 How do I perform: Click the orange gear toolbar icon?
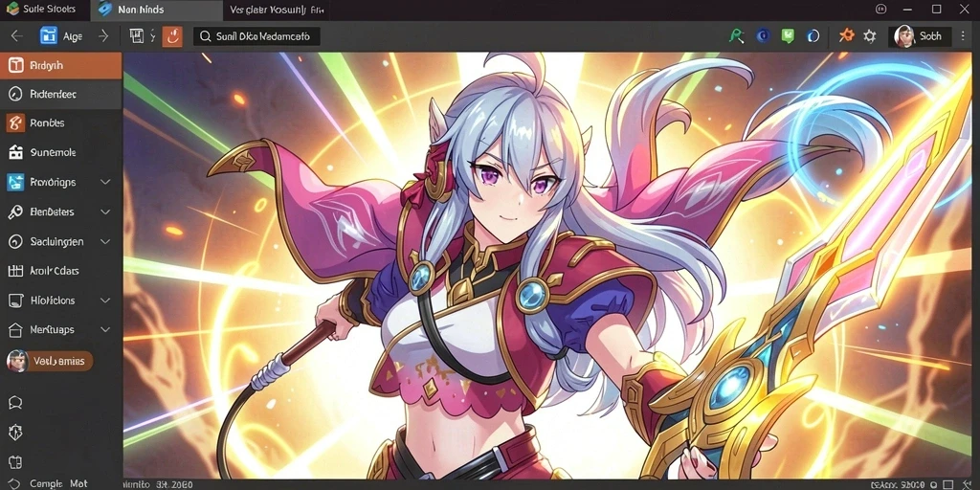(x=846, y=35)
